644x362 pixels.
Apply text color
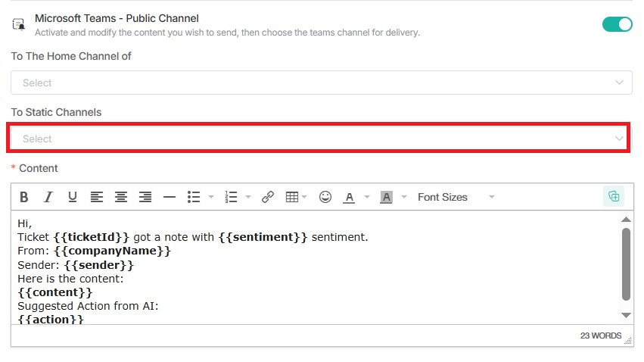[349, 198]
